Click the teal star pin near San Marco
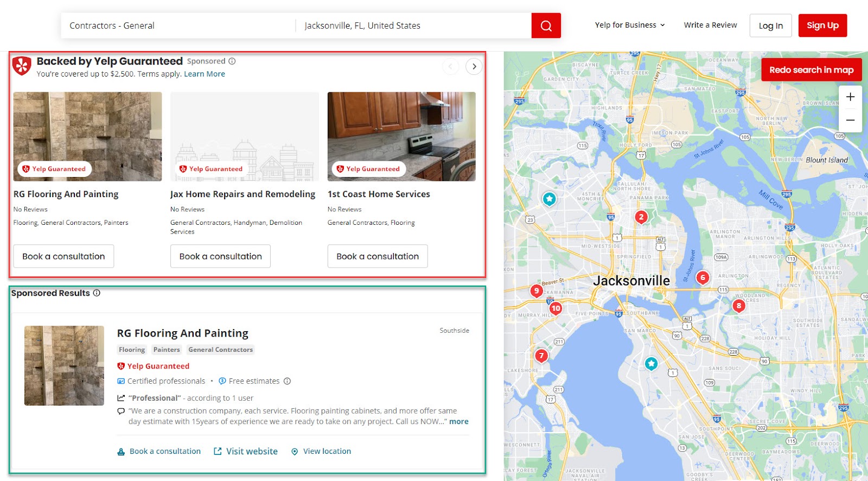Viewport: 868px width, 481px height. pos(651,364)
